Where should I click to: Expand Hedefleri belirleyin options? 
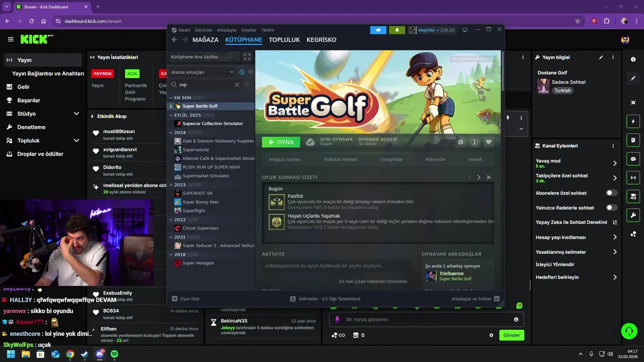615,277
